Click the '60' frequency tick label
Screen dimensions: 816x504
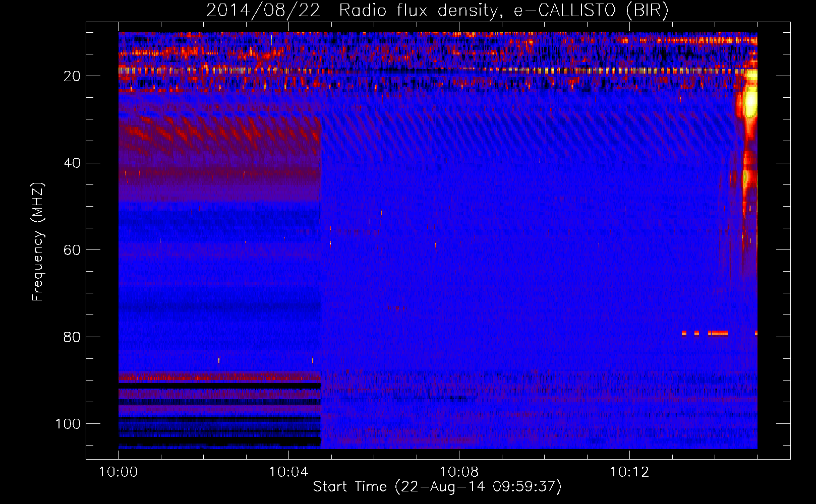[72, 250]
